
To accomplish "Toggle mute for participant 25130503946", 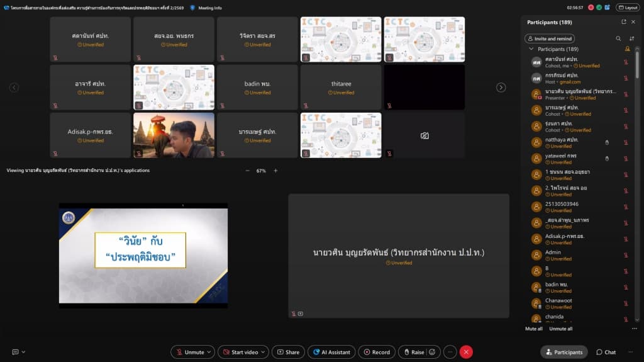I will pos(626,207).
